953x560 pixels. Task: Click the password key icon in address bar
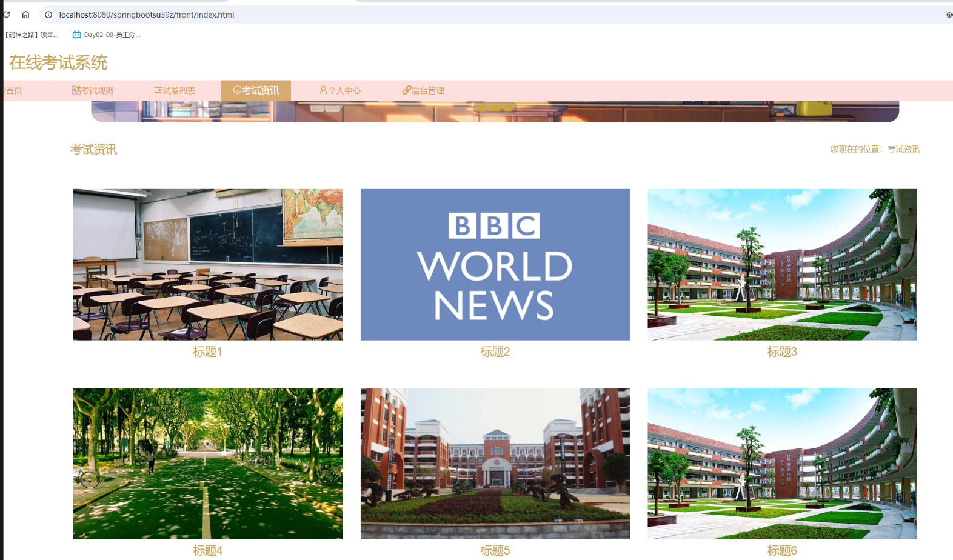tap(949, 15)
